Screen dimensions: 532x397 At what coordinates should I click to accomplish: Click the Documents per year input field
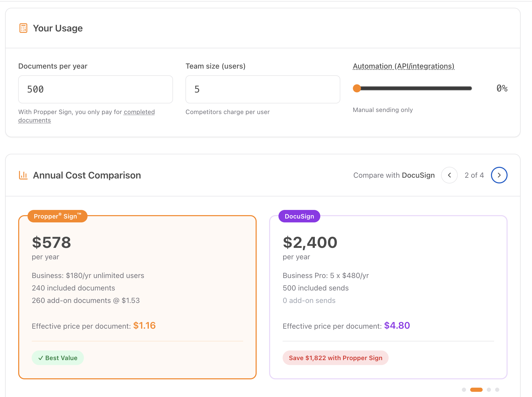click(96, 89)
